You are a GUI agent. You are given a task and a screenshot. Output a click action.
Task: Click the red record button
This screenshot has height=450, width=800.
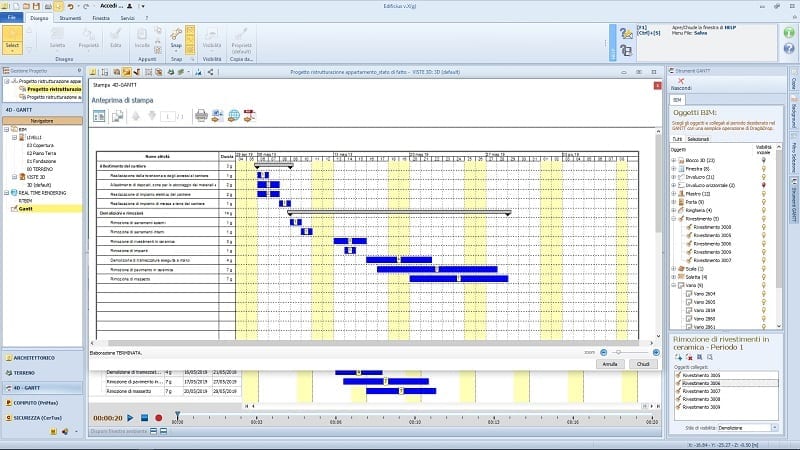pyautogui.click(x=158, y=417)
